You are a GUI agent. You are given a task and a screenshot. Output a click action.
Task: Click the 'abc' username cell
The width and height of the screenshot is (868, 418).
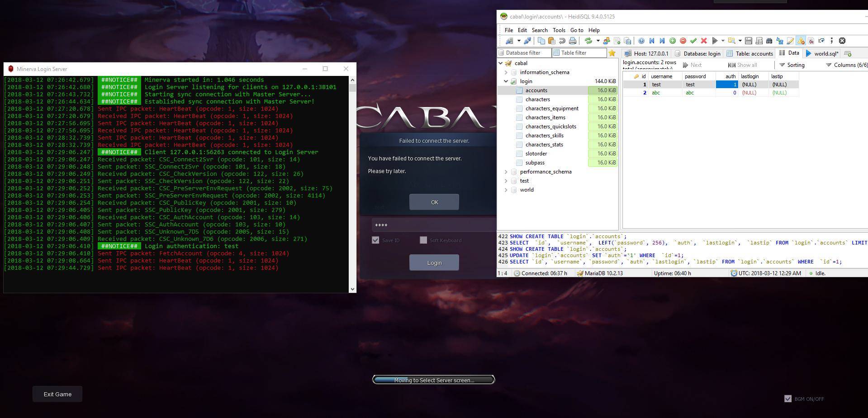click(665, 93)
